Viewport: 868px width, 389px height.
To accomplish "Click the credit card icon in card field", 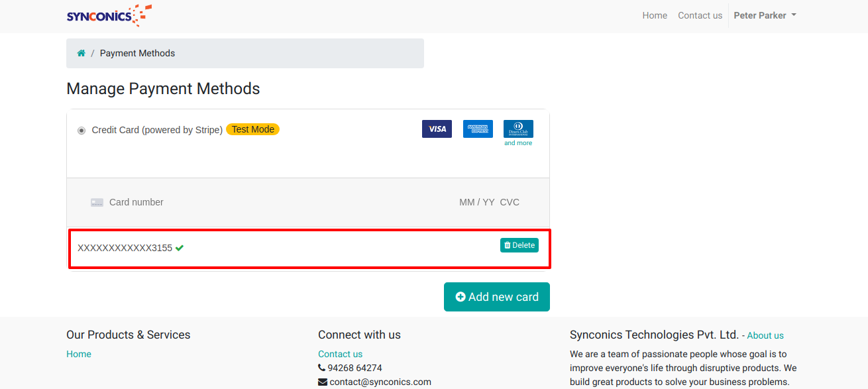I will [97, 202].
